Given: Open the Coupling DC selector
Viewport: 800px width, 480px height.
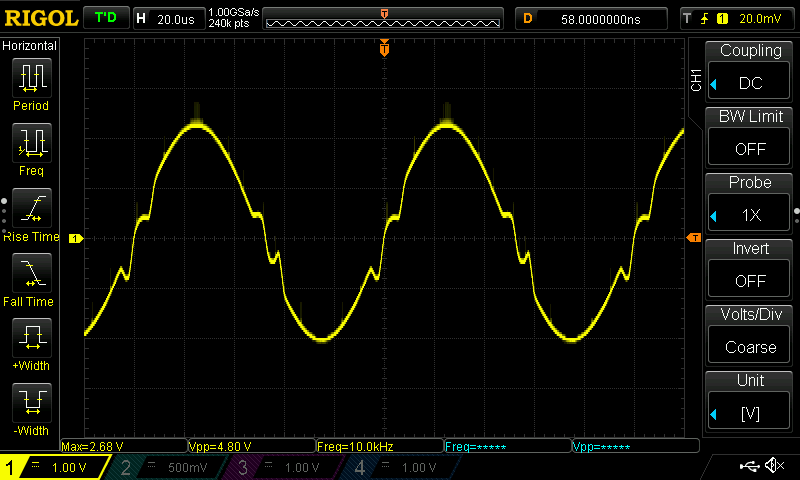Looking at the screenshot, I should [x=751, y=71].
